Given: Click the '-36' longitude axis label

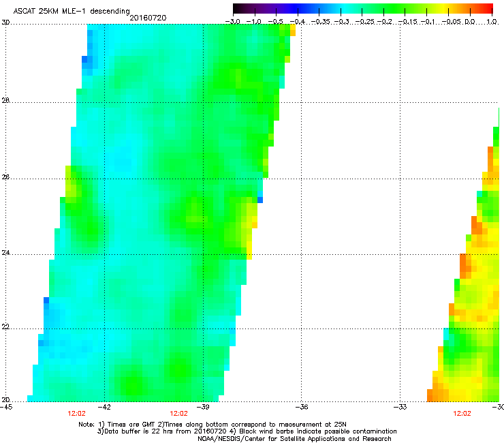Looking at the screenshot, I should pyautogui.click(x=302, y=407).
